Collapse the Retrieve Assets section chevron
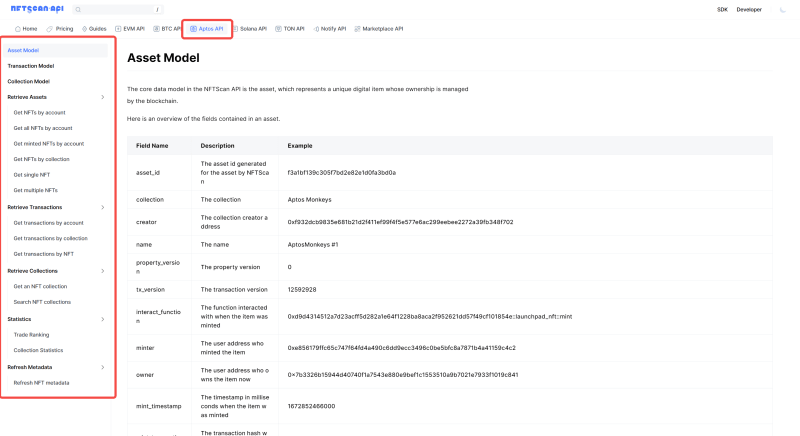Image resolution: width=800 pixels, height=436 pixels. [x=103, y=97]
